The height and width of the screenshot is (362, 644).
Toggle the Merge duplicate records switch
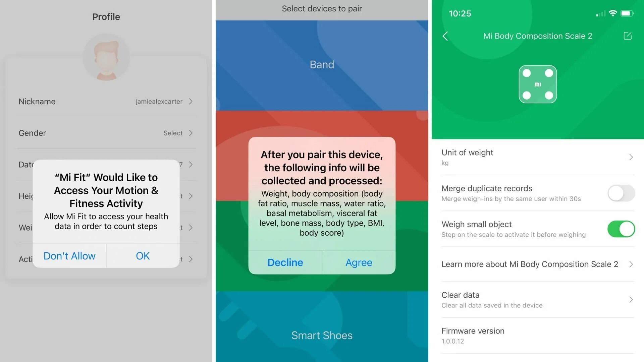[x=621, y=193]
